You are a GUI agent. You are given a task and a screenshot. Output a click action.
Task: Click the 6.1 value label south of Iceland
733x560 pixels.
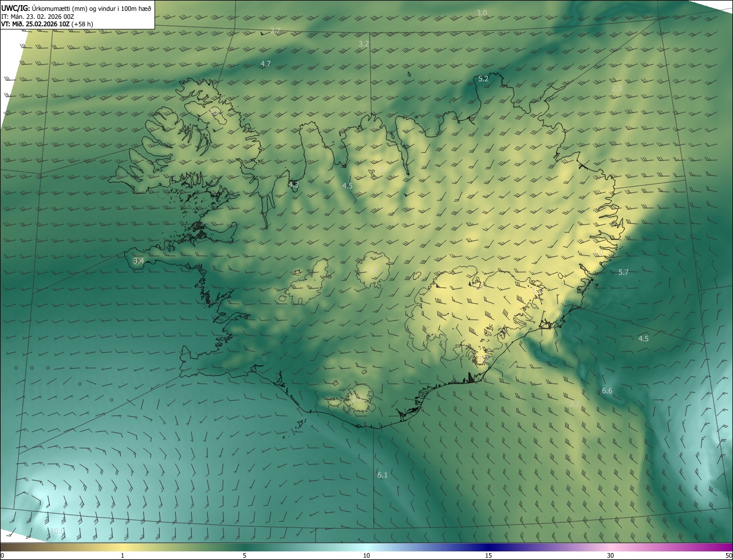pos(383,475)
